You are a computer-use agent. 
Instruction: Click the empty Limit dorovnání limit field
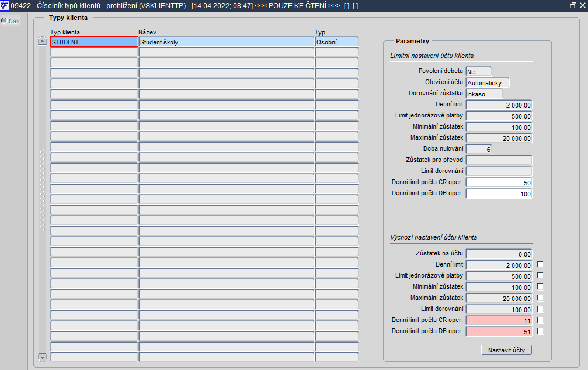[499, 171]
